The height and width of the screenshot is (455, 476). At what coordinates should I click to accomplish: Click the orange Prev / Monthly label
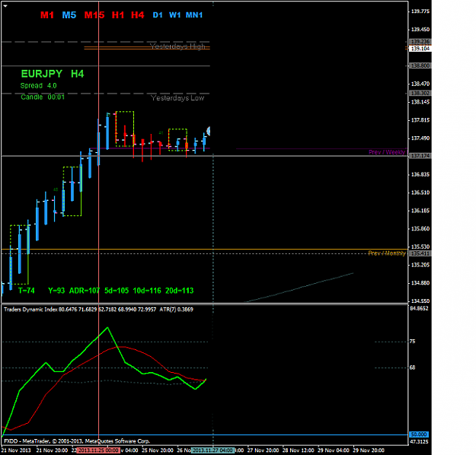pos(387,253)
